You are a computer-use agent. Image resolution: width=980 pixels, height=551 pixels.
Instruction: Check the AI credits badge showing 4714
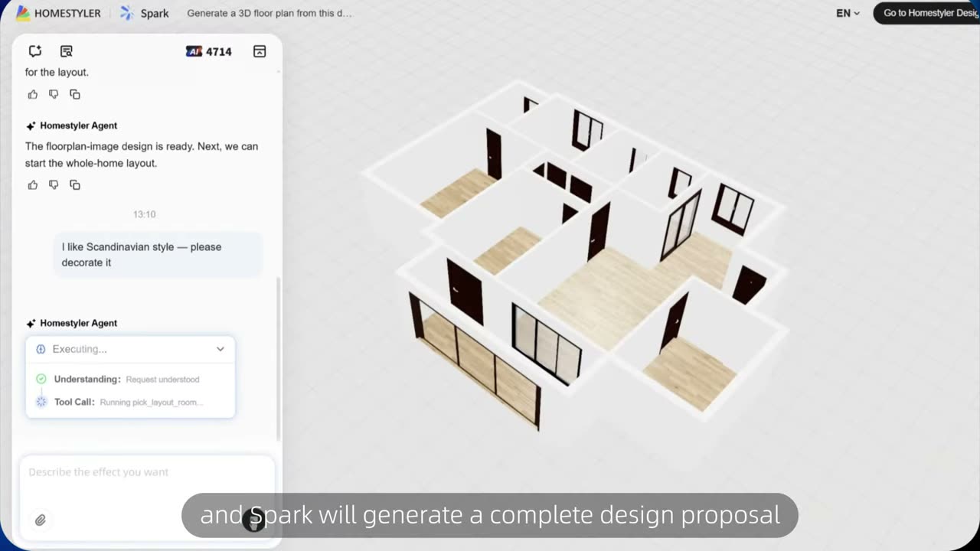(208, 51)
